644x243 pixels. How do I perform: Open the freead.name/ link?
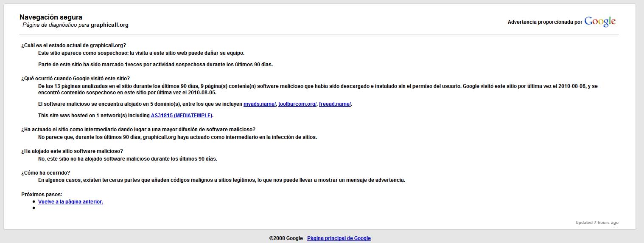pos(335,104)
